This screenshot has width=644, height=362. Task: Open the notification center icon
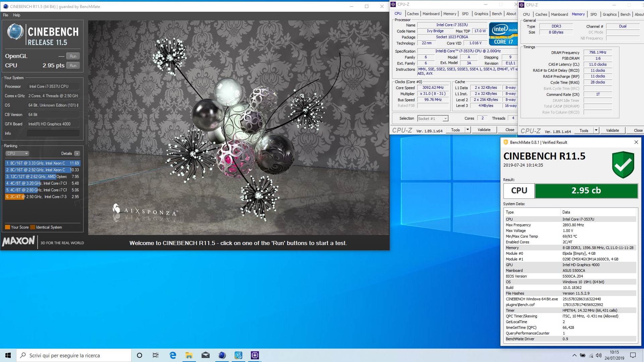[x=633, y=355]
